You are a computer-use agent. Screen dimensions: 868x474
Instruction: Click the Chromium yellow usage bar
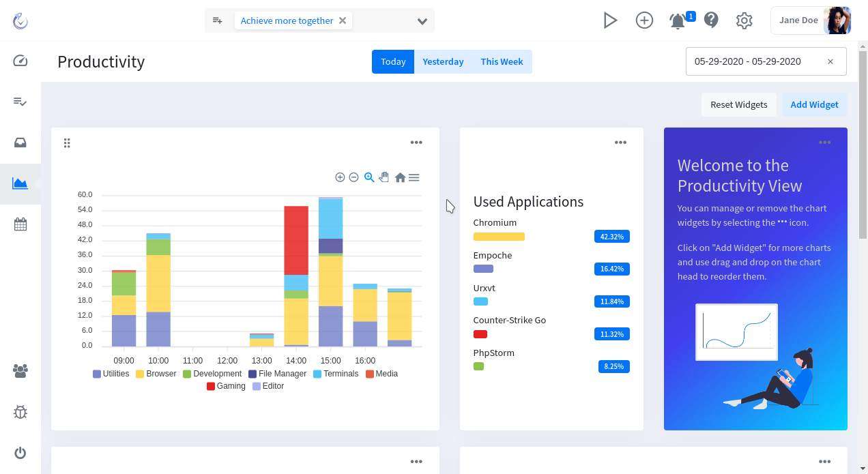pos(499,237)
